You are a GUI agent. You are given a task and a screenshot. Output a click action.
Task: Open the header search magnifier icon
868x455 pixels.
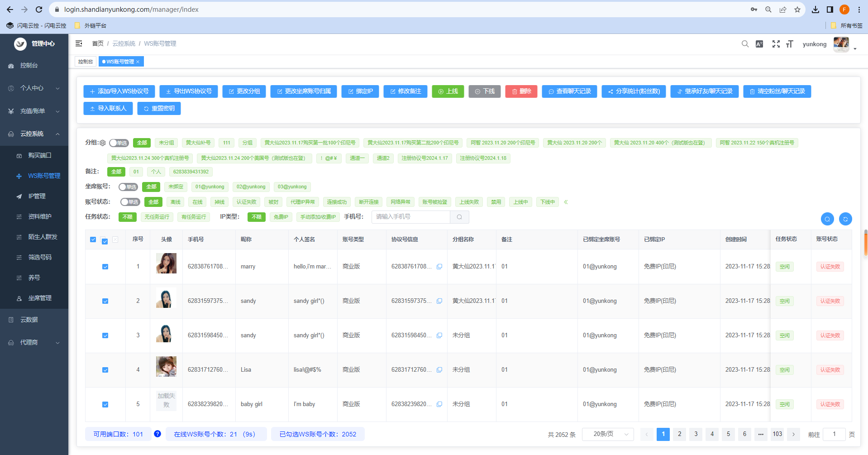coord(745,44)
